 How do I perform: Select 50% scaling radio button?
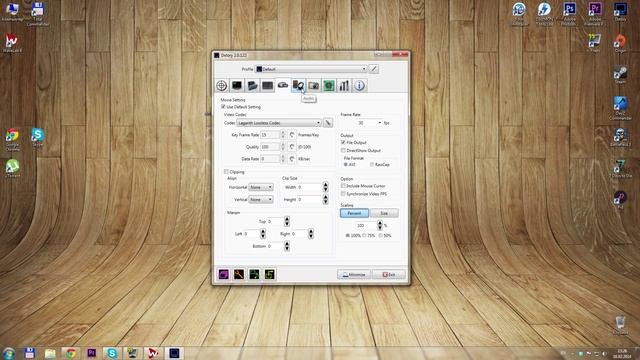point(380,236)
